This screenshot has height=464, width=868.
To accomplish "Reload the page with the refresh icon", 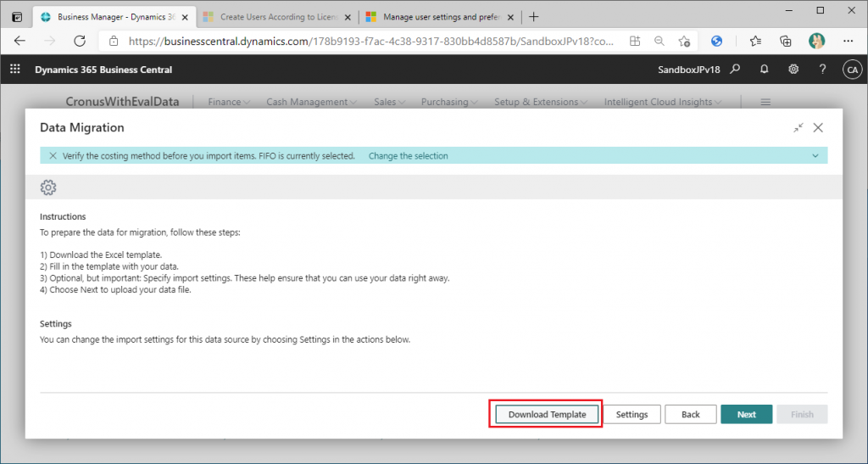I will point(80,41).
